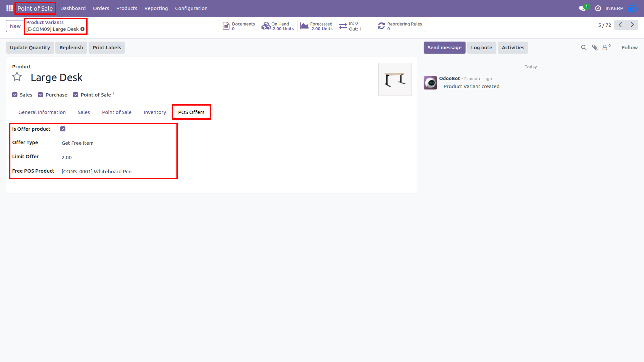This screenshot has width=644, height=362.
Task: Attach files using paperclip icon
Action: (595, 48)
